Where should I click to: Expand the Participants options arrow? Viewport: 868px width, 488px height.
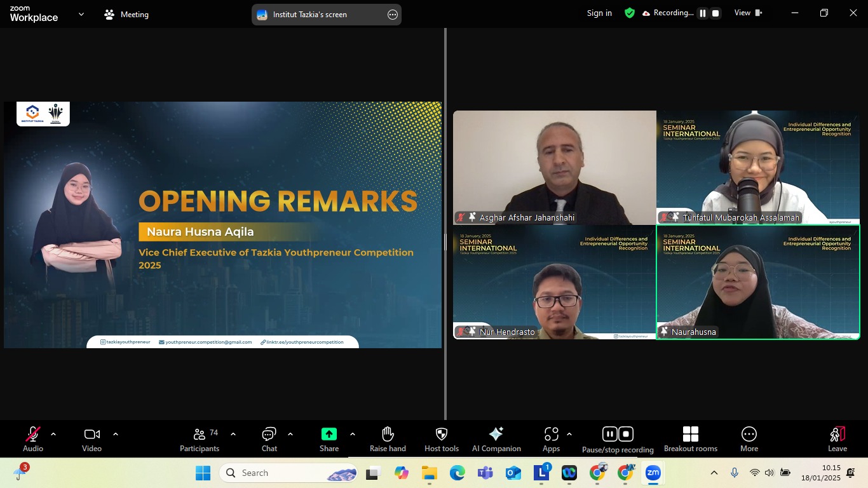click(x=233, y=435)
